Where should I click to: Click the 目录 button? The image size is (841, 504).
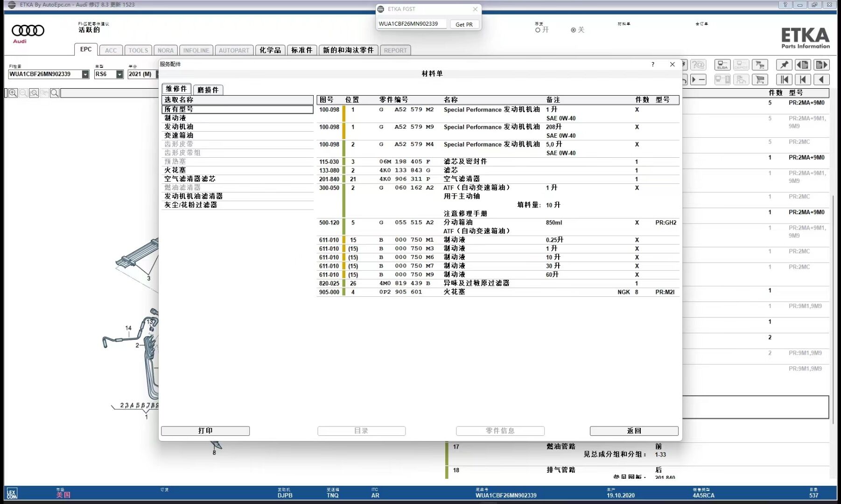(361, 431)
